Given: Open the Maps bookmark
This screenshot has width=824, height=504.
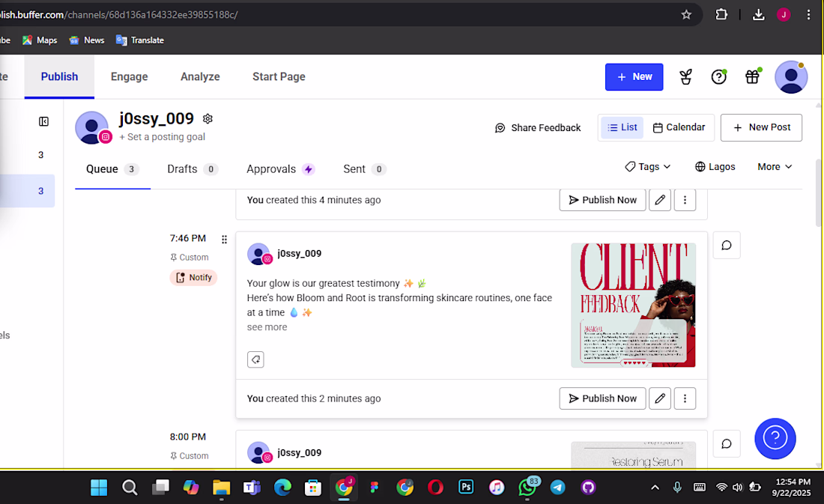Looking at the screenshot, I should tap(40, 40).
